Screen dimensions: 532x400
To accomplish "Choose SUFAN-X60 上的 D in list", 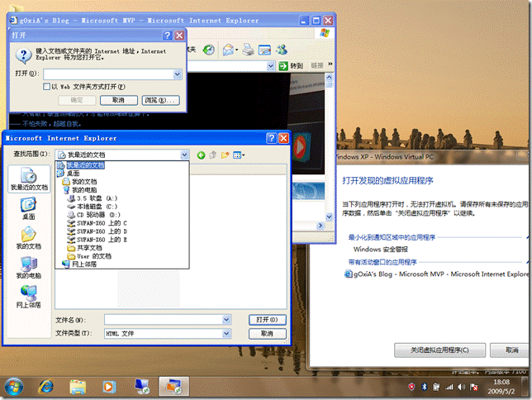I will pos(102,231).
